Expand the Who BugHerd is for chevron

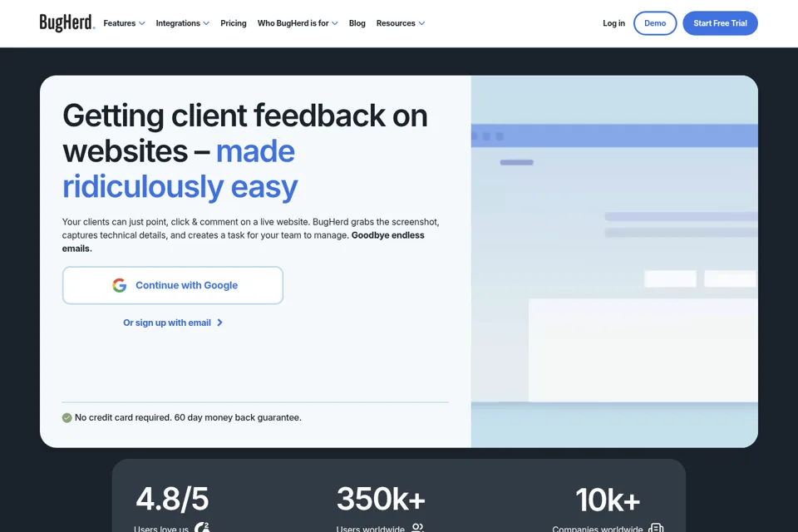tap(335, 23)
